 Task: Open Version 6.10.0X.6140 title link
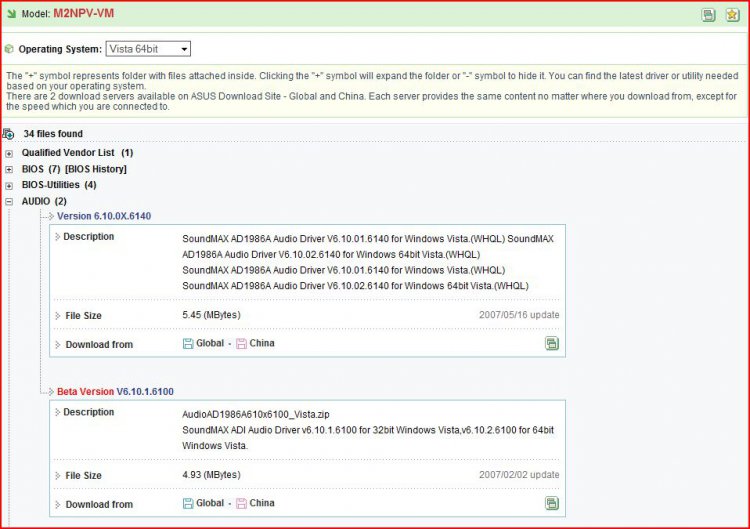[104, 216]
